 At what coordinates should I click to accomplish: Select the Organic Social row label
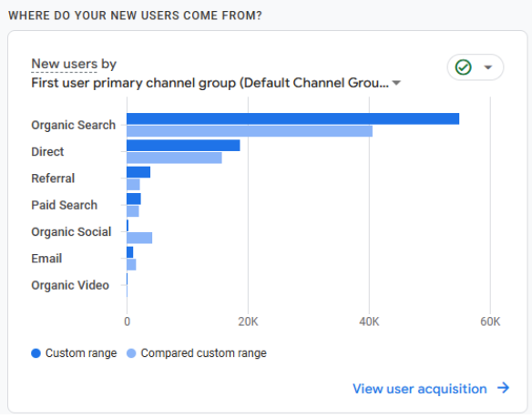point(71,231)
